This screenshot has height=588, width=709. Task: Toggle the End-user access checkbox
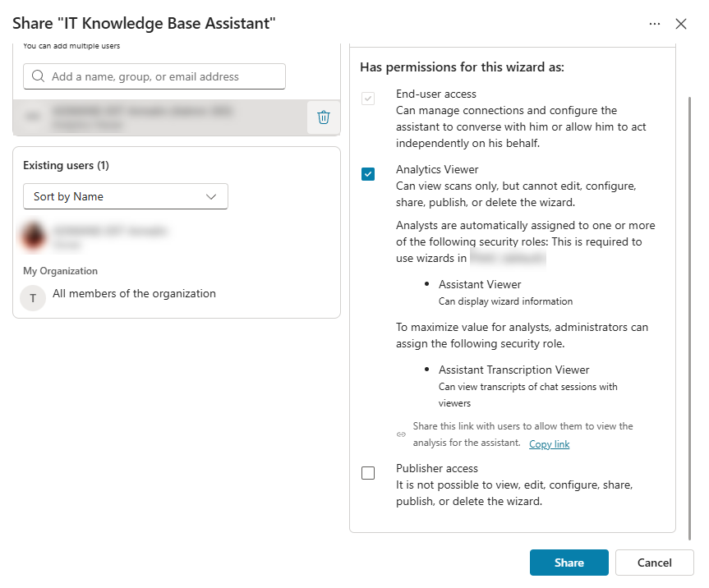pyautogui.click(x=368, y=99)
